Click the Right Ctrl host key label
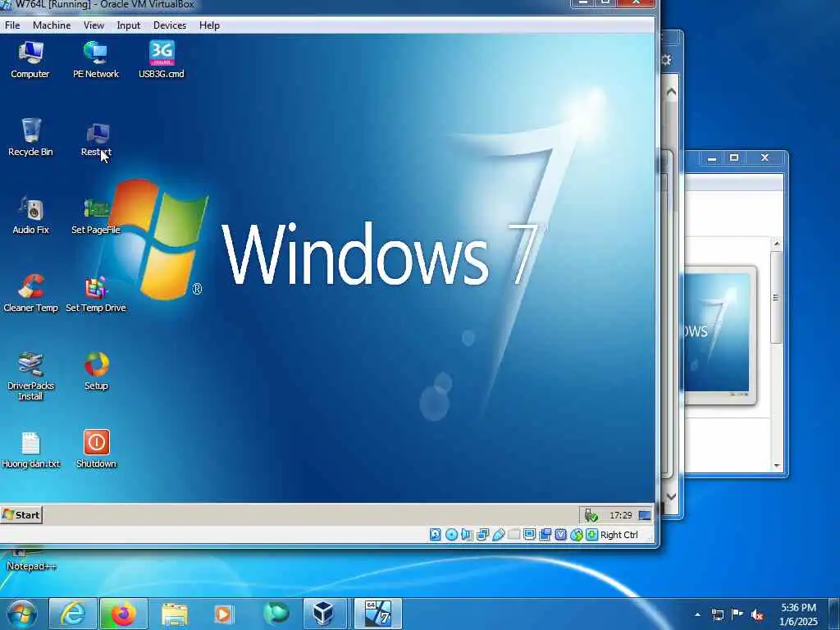840x630 pixels. click(619, 535)
